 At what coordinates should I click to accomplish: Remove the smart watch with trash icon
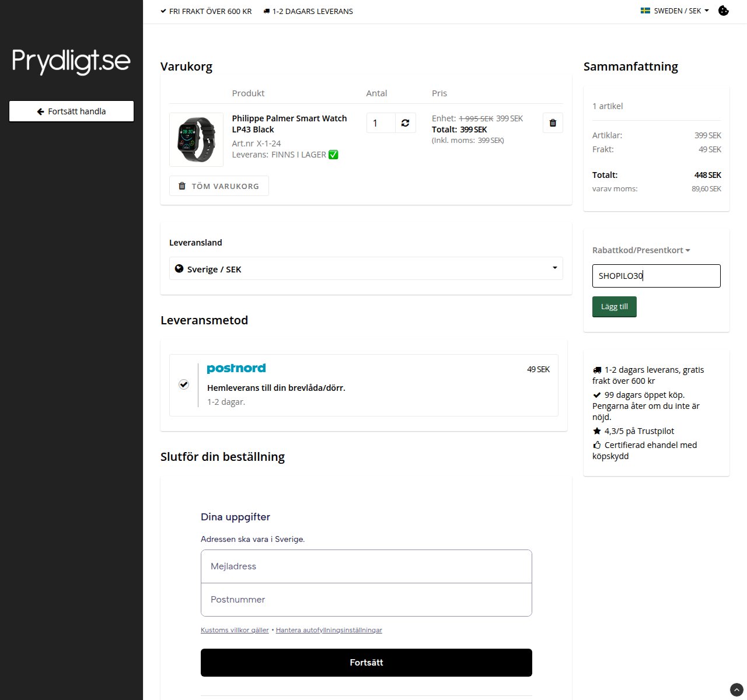click(553, 123)
